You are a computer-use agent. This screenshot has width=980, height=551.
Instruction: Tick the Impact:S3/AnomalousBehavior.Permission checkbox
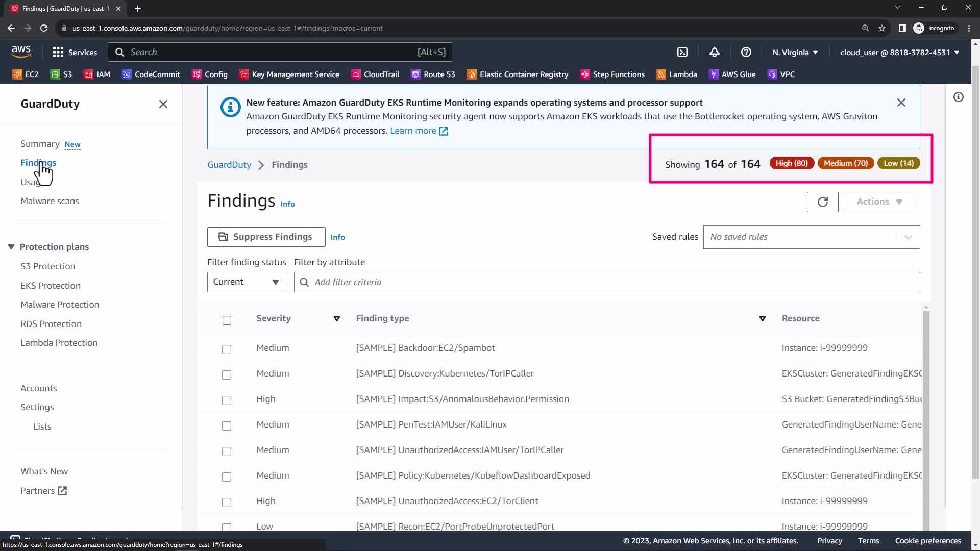pos(227,400)
